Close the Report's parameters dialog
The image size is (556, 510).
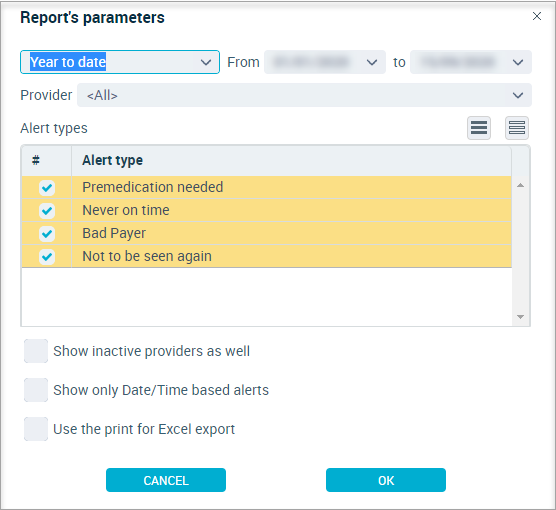click(x=536, y=16)
